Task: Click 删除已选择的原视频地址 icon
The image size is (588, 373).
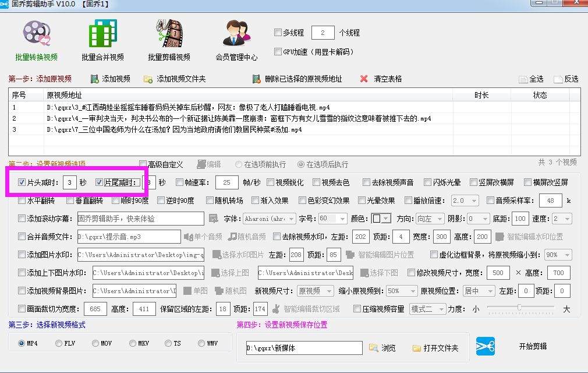Action: click(257, 79)
